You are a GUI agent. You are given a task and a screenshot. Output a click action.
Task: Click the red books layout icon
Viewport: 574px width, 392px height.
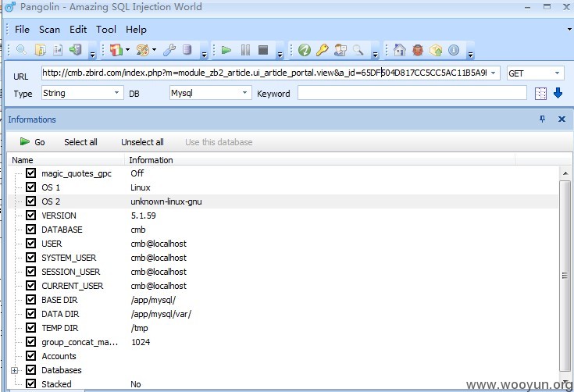pyautogui.click(x=116, y=50)
